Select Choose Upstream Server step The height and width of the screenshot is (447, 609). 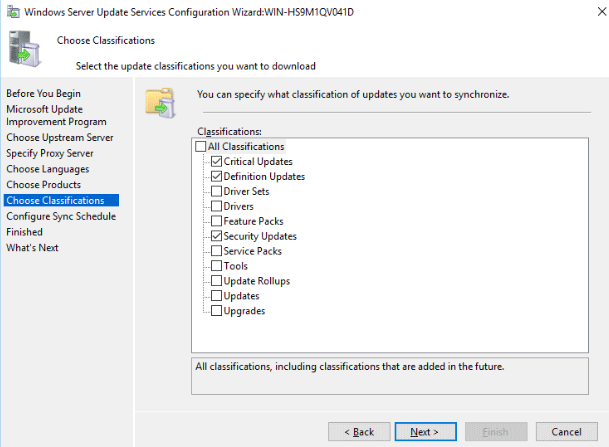[60, 137]
